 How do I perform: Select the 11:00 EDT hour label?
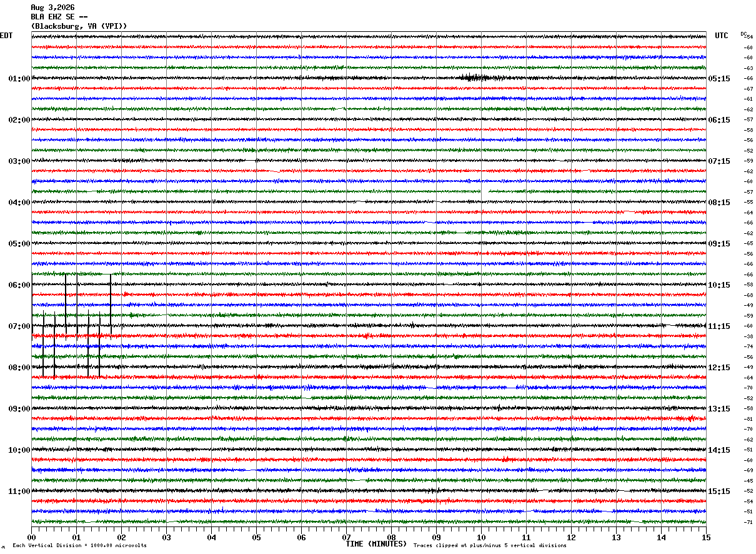point(19,491)
